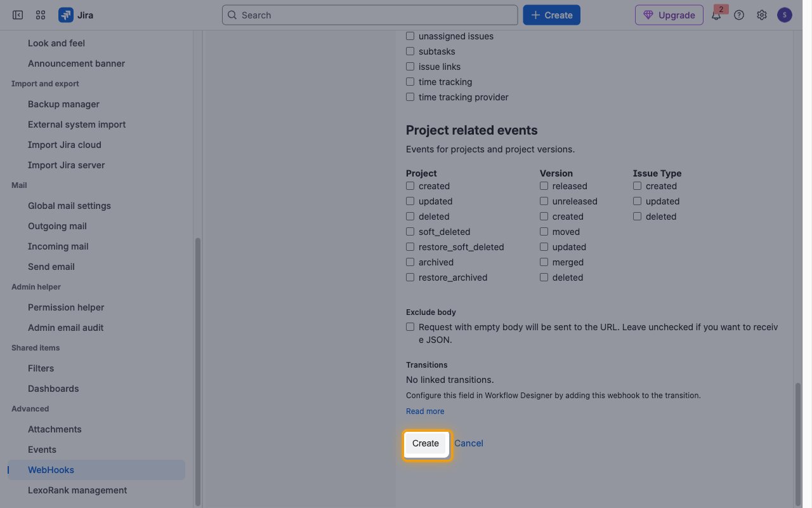Click the Cancel link
The width and height of the screenshot is (812, 508).
[469, 444]
